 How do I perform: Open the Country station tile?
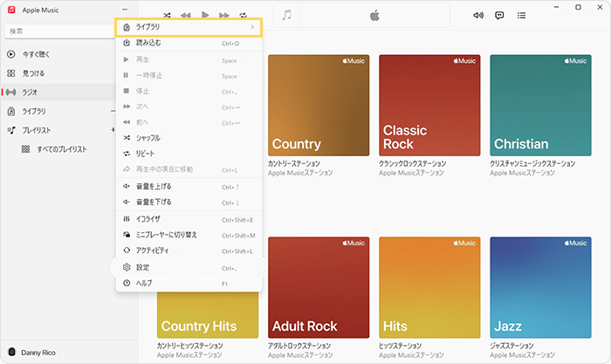[x=319, y=106]
